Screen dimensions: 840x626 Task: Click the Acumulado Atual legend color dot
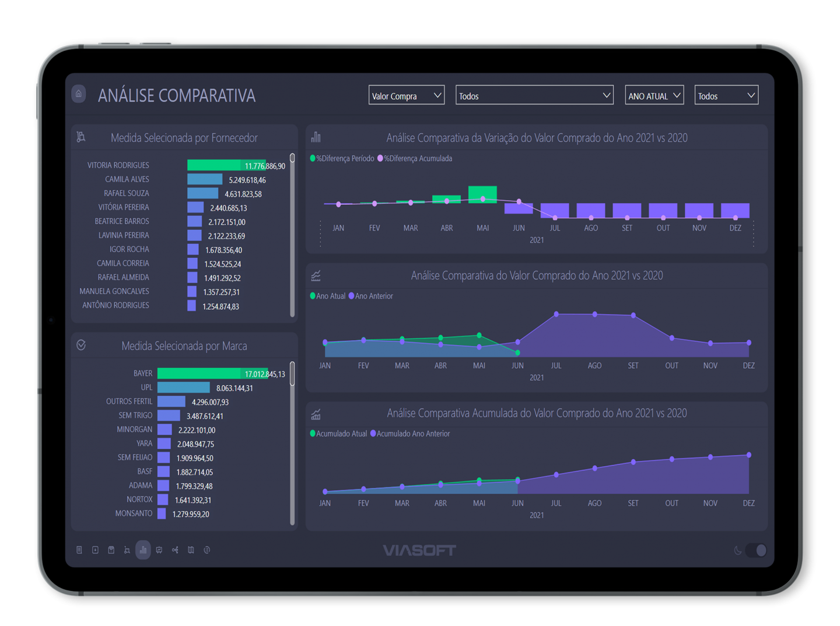point(313,433)
